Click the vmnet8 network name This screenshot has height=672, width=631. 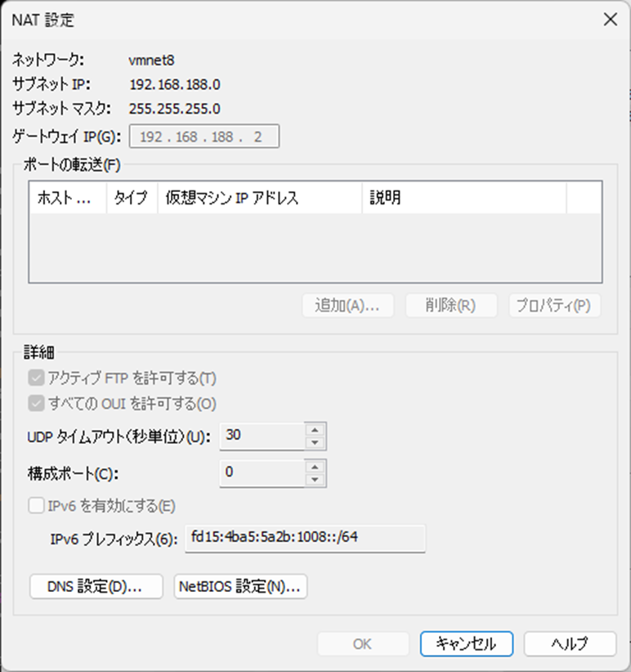coord(151,60)
